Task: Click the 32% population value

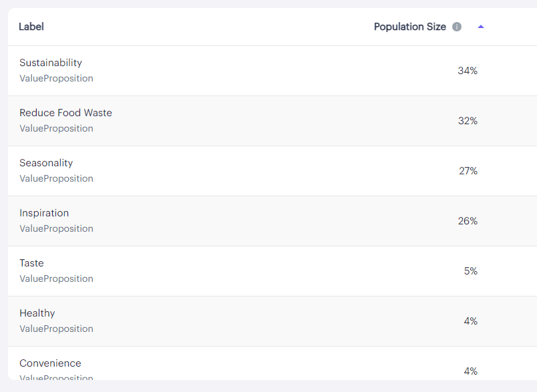Action: point(468,121)
